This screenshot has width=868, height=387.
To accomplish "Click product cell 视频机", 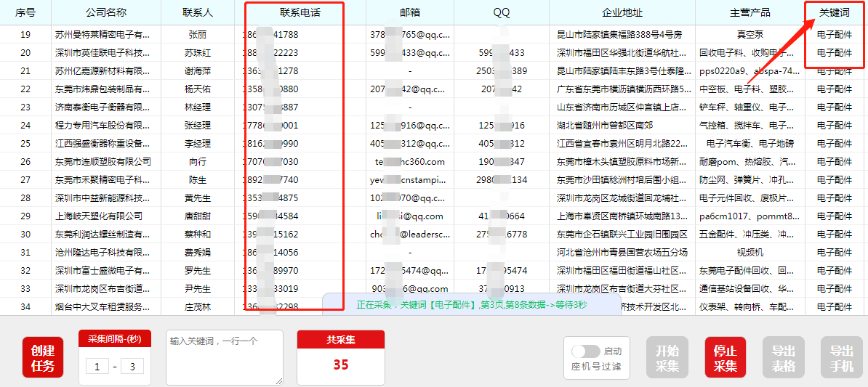I will pos(750,253).
